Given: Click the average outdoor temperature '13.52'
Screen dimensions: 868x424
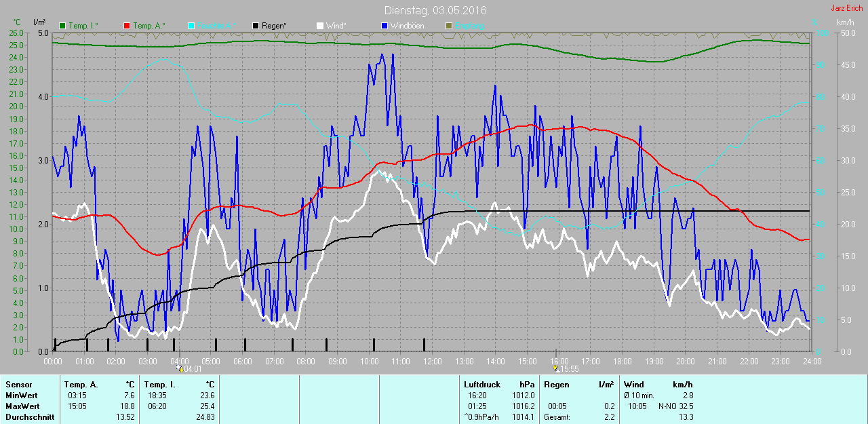Looking at the screenshot, I should (x=125, y=417).
